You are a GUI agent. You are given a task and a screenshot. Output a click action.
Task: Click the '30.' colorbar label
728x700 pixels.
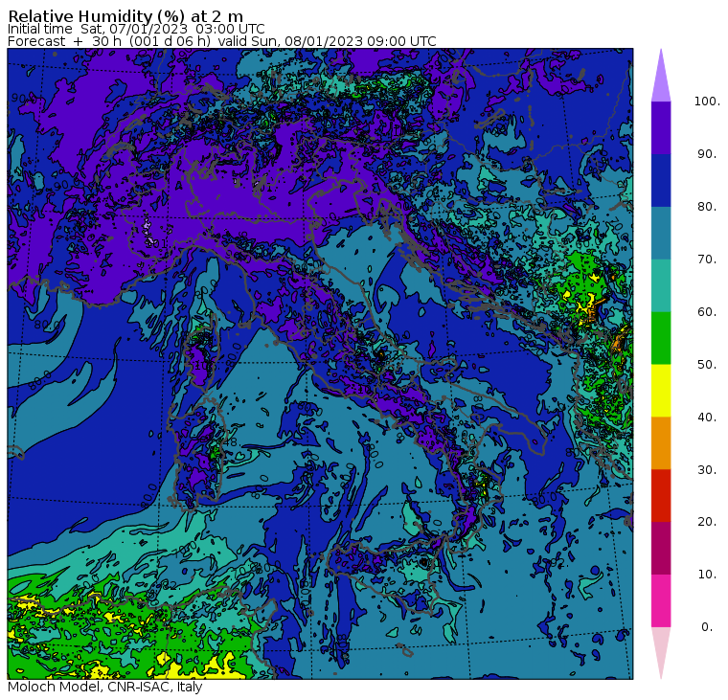707,470
